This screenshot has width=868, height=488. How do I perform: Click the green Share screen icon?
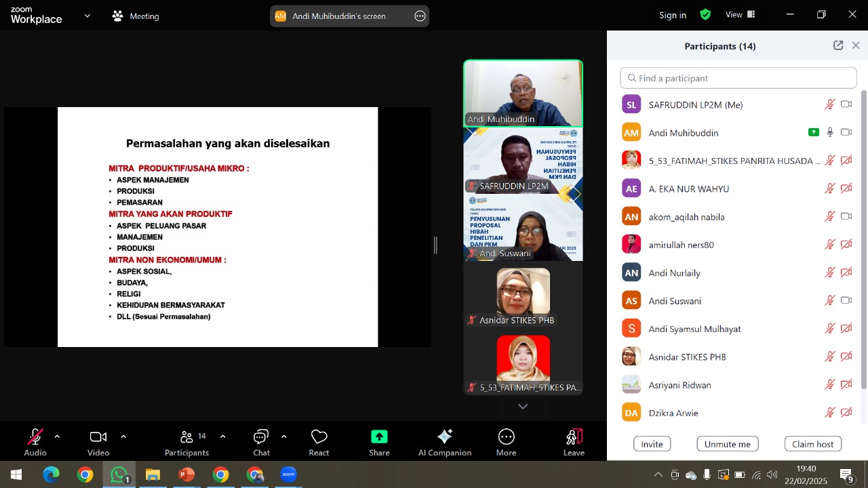click(379, 437)
